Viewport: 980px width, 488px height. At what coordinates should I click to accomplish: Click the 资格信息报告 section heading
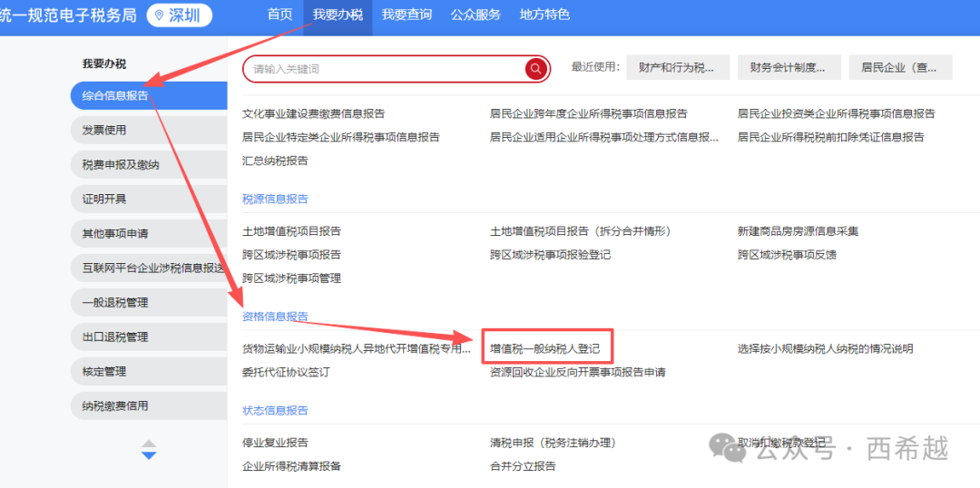[x=275, y=317]
